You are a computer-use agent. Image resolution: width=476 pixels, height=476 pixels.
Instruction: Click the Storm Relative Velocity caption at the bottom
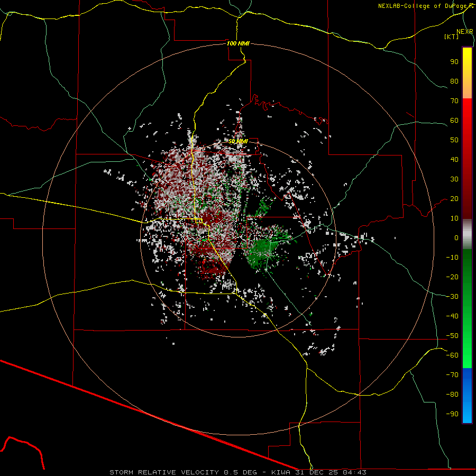[237, 472]
